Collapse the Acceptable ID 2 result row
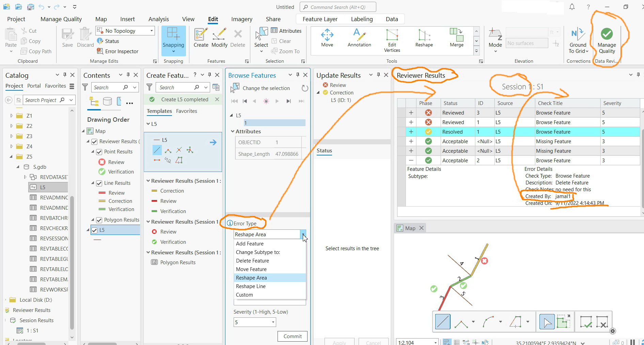The image size is (644, 345). [x=411, y=160]
